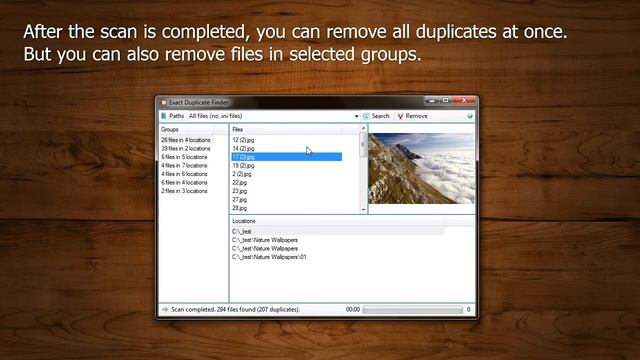Select group '2 files in 3 locations'
This screenshot has height=360, width=640.
click(184, 191)
